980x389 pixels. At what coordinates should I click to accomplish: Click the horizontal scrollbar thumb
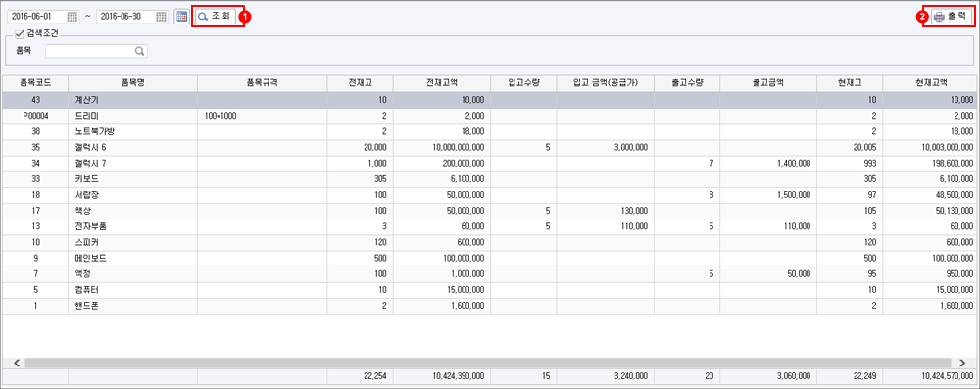[487, 363]
